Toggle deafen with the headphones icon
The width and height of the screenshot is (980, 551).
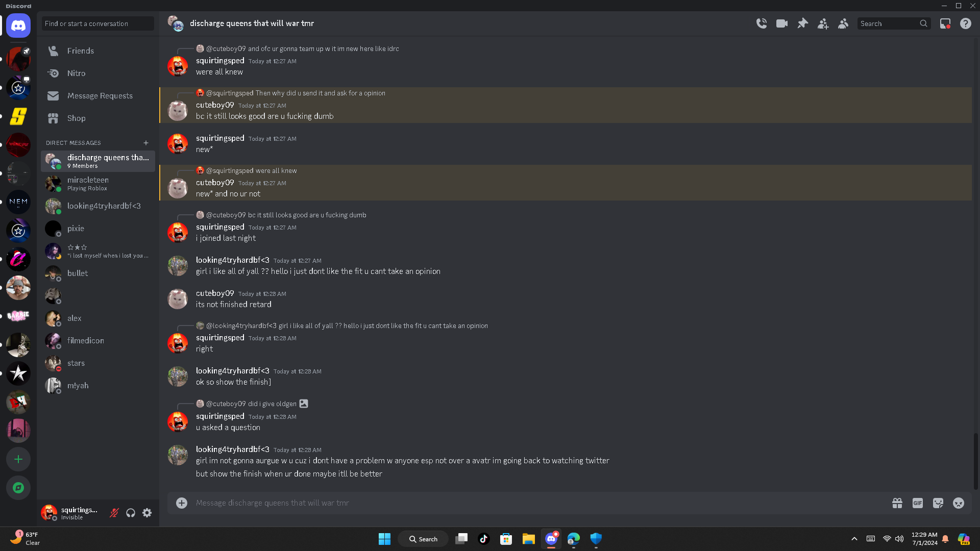[x=131, y=513]
